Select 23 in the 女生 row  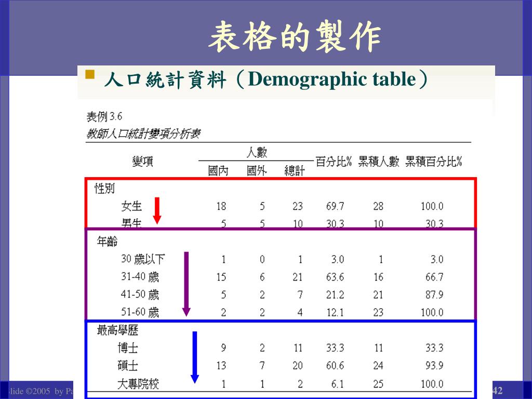(x=298, y=206)
